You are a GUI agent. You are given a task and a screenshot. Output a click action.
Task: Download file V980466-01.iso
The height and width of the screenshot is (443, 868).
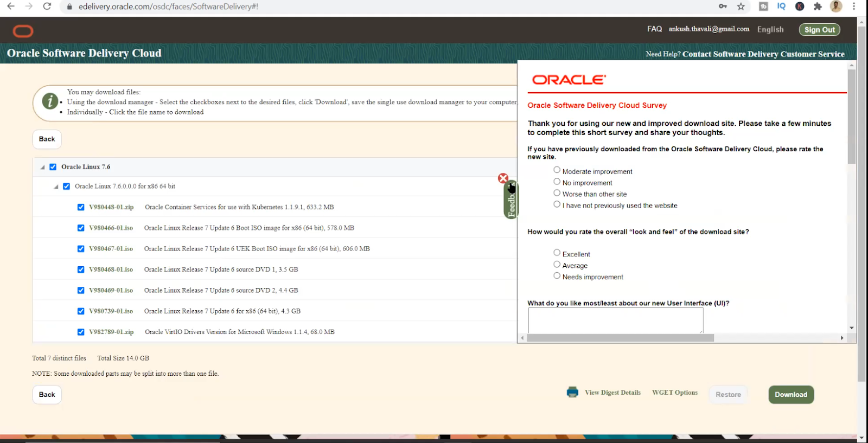coord(111,228)
